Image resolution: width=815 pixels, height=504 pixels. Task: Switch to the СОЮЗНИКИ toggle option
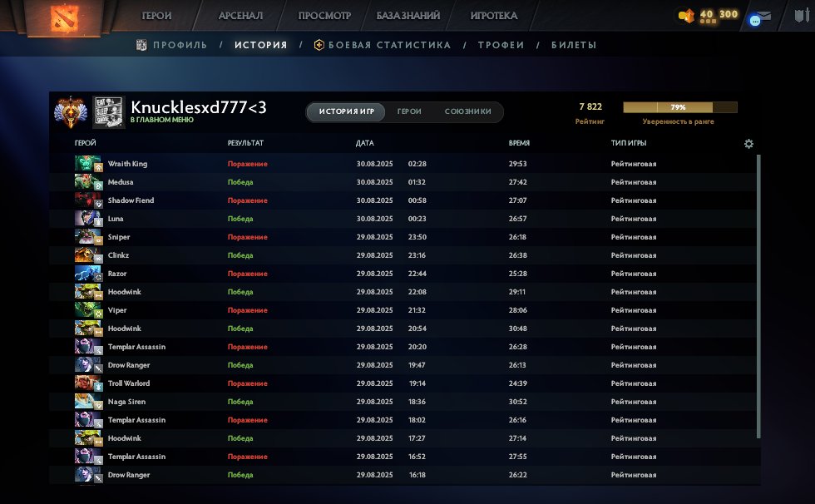pos(467,111)
